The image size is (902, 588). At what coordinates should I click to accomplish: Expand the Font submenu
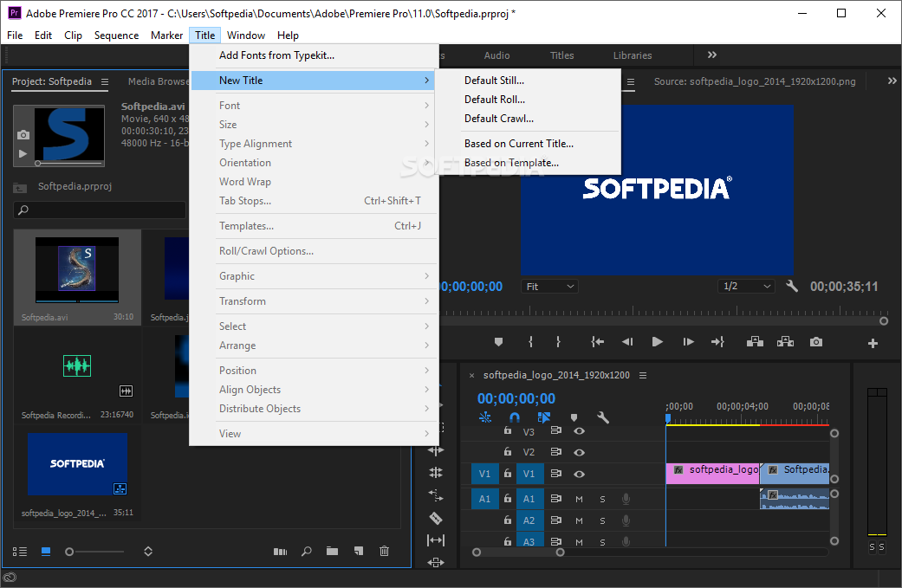314,105
